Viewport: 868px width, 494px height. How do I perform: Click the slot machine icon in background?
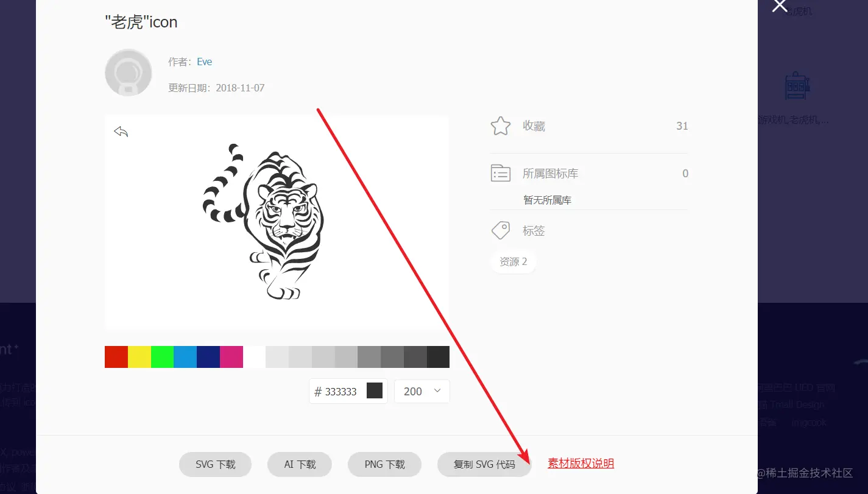click(796, 86)
